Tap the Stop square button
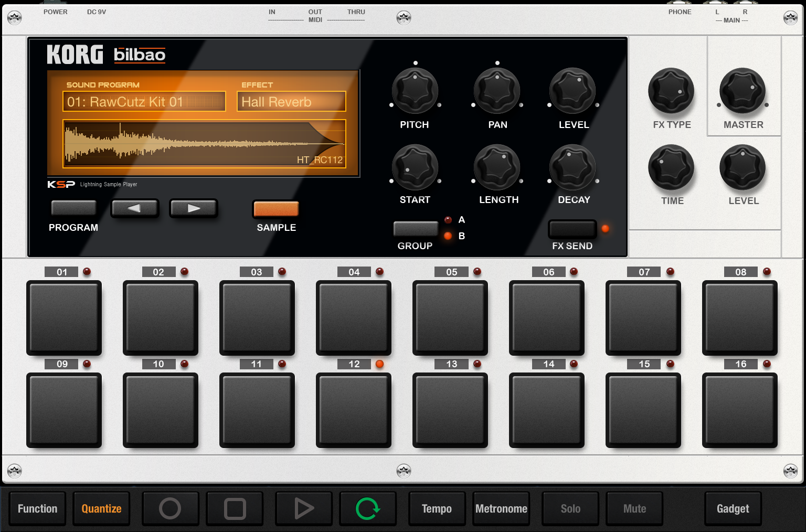Image resolution: width=806 pixels, height=532 pixels. (x=235, y=508)
